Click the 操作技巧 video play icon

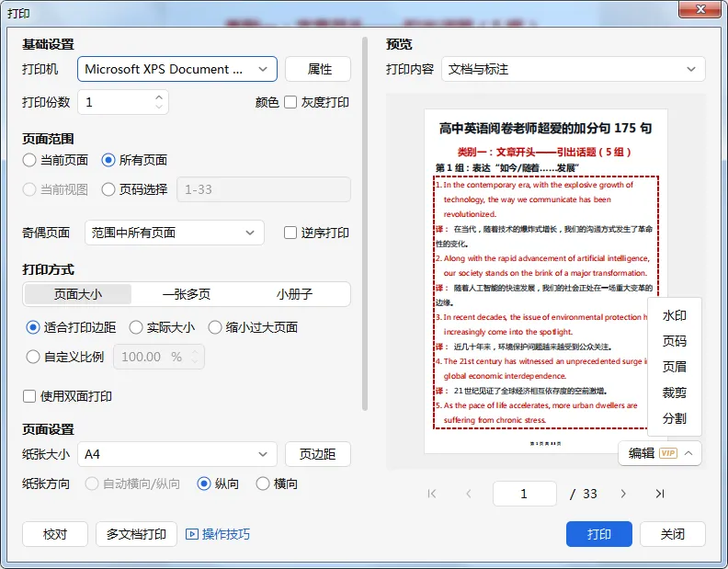[x=192, y=534]
